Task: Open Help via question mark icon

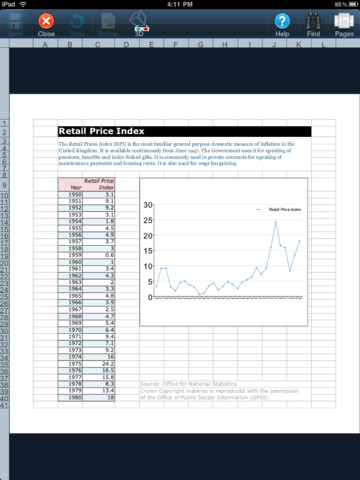Action: click(282, 21)
